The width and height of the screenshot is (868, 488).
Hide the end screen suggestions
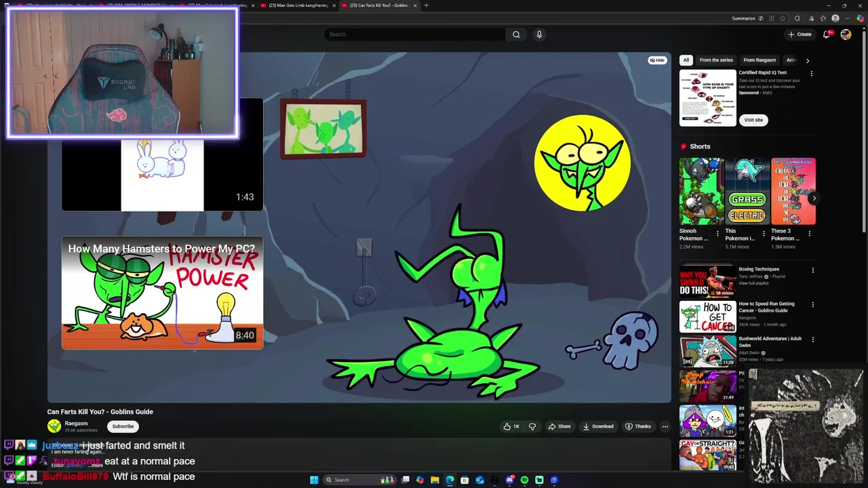coord(657,60)
